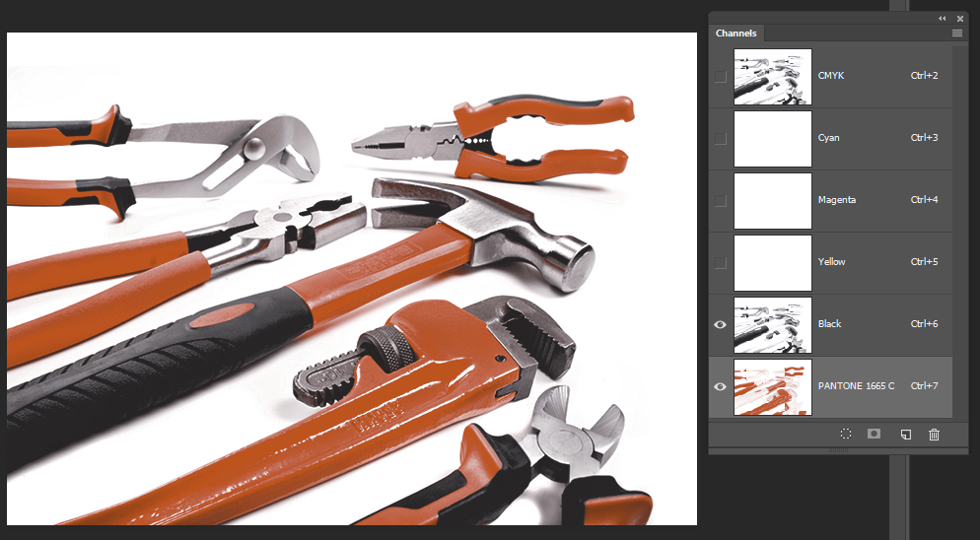This screenshot has height=540, width=980.
Task: Show the Magenta channel visibility
Action: coord(721,201)
